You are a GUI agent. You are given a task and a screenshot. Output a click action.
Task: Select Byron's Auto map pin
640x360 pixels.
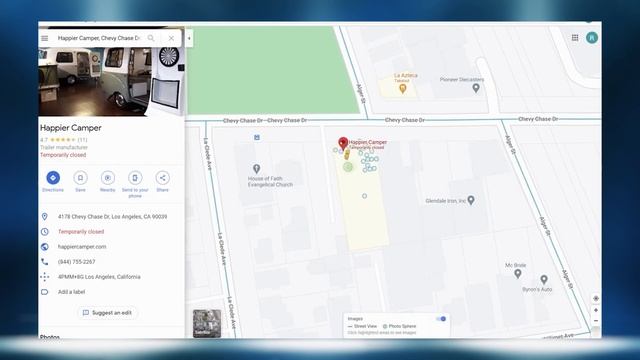pyautogui.click(x=544, y=280)
